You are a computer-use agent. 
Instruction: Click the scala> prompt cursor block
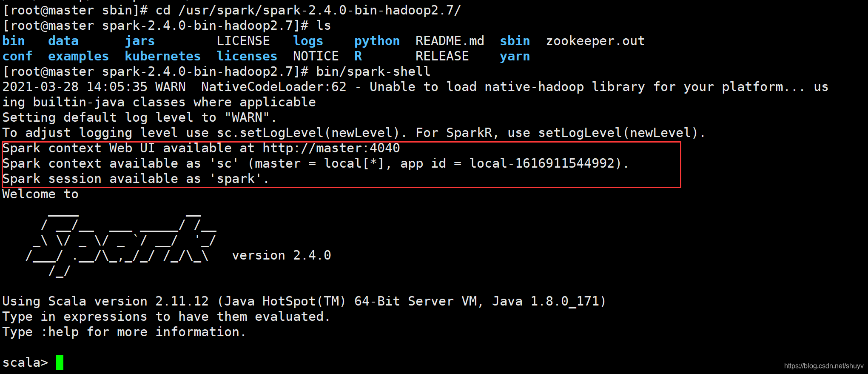click(60, 363)
